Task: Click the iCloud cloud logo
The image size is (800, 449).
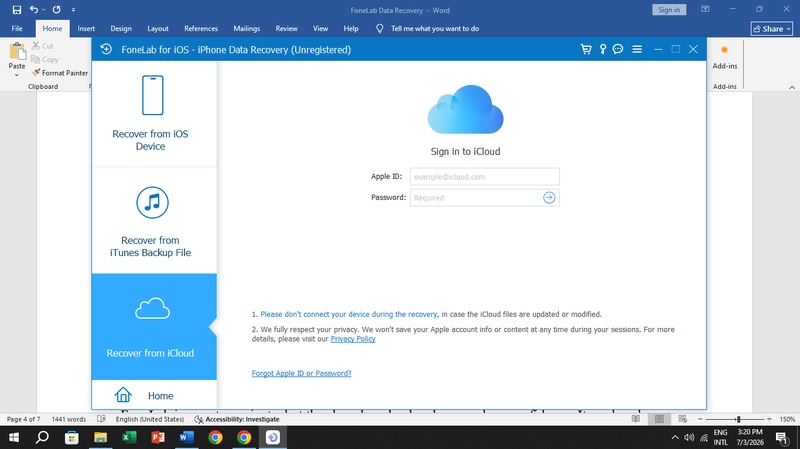Action: [x=465, y=109]
